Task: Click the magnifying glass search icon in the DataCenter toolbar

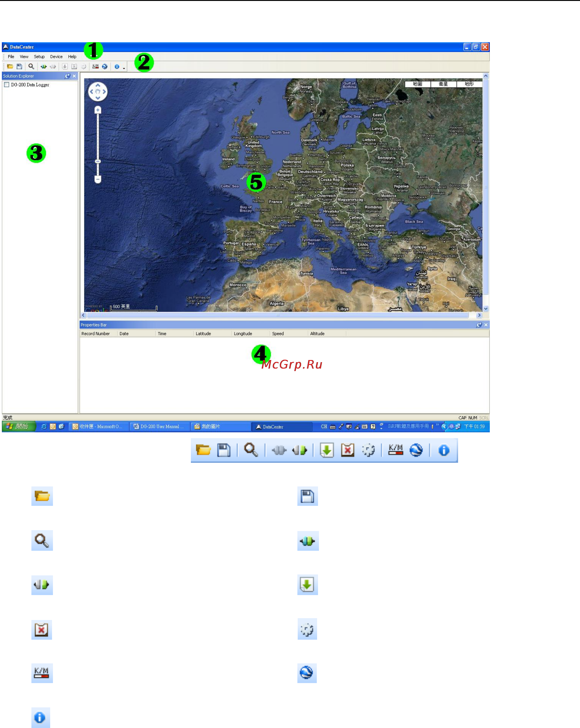Action: (x=31, y=66)
